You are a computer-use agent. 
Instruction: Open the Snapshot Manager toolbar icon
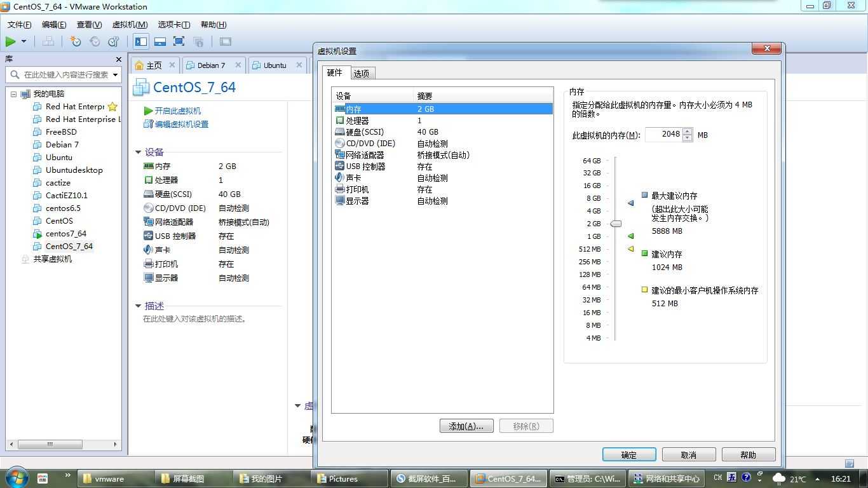(x=114, y=41)
